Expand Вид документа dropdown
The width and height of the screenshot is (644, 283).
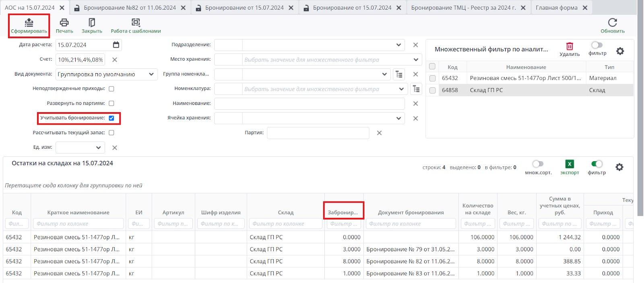point(151,74)
